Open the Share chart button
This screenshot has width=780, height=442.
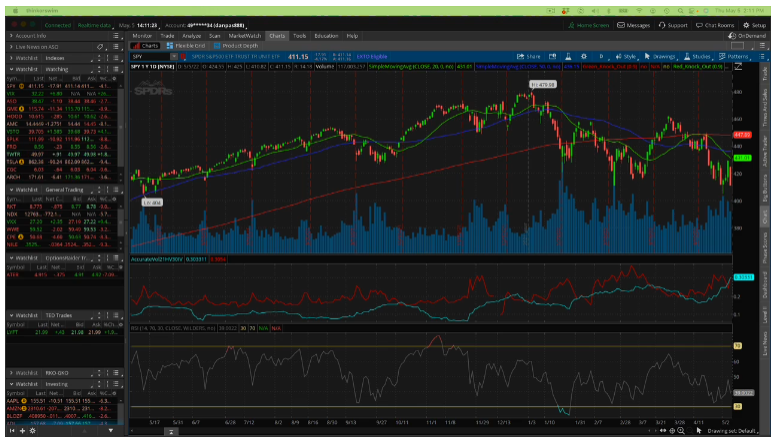[x=529, y=57]
